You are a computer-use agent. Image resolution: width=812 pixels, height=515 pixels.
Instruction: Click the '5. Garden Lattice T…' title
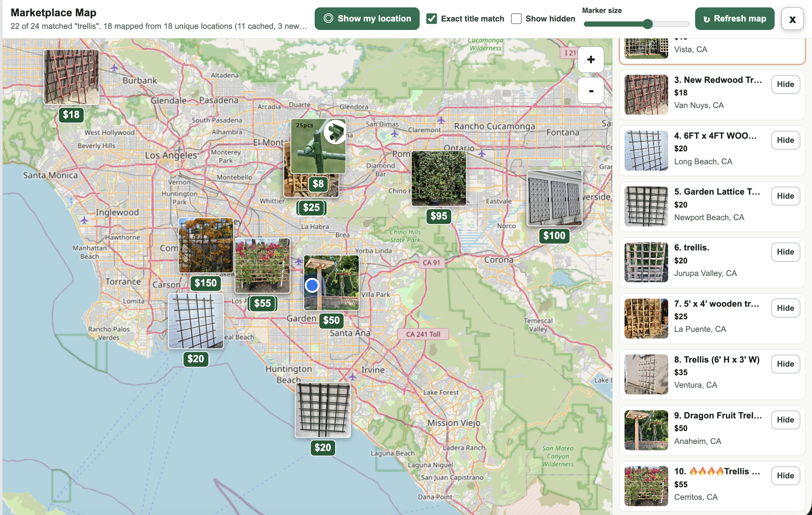[717, 192]
